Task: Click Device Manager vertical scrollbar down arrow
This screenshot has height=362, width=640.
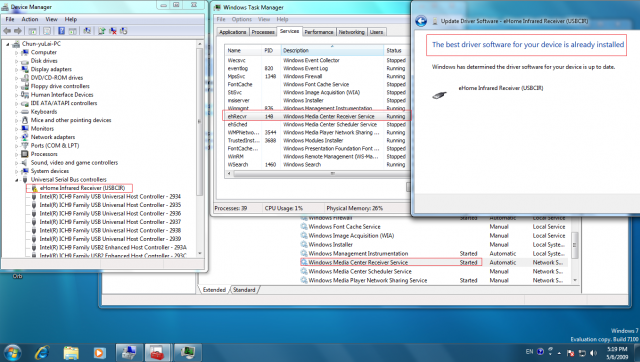Action: click(x=200, y=253)
